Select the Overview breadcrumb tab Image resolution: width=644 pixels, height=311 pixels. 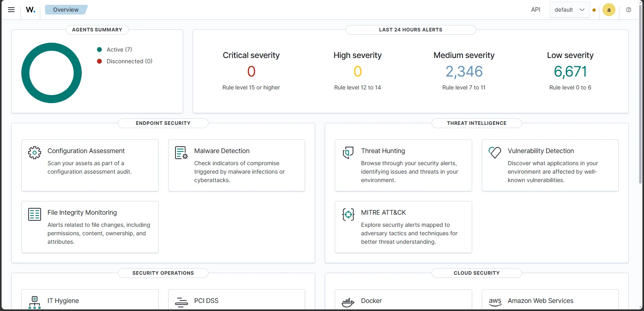coord(66,10)
